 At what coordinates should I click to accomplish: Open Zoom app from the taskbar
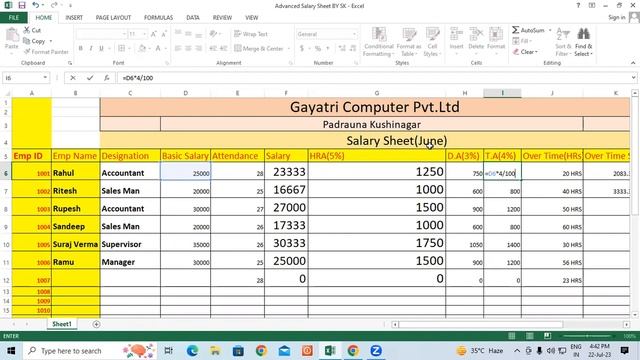pyautogui.click(x=376, y=351)
